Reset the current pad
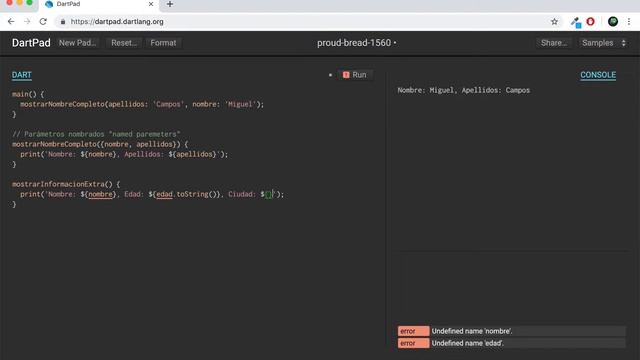Image resolution: width=640 pixels, height=360 pixels. [124, 43]
